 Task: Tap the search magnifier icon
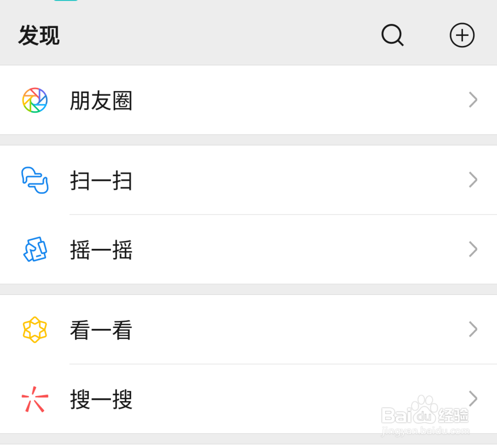[x=392, y=36]
